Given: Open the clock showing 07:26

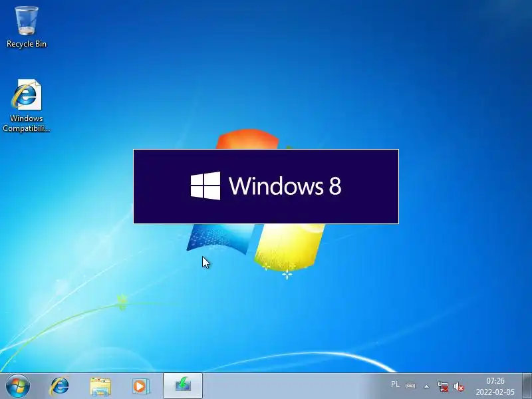Looking at the screenshot, I should point(495,386).
